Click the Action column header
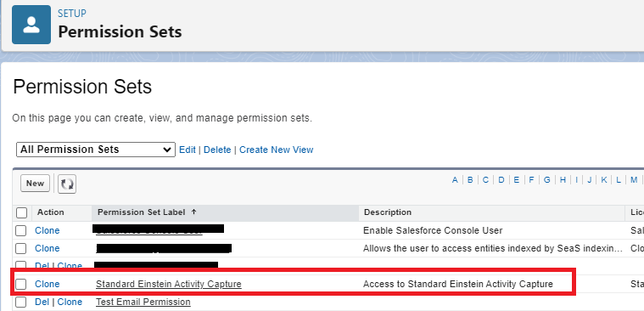644x311 pixels. (51, 212)
